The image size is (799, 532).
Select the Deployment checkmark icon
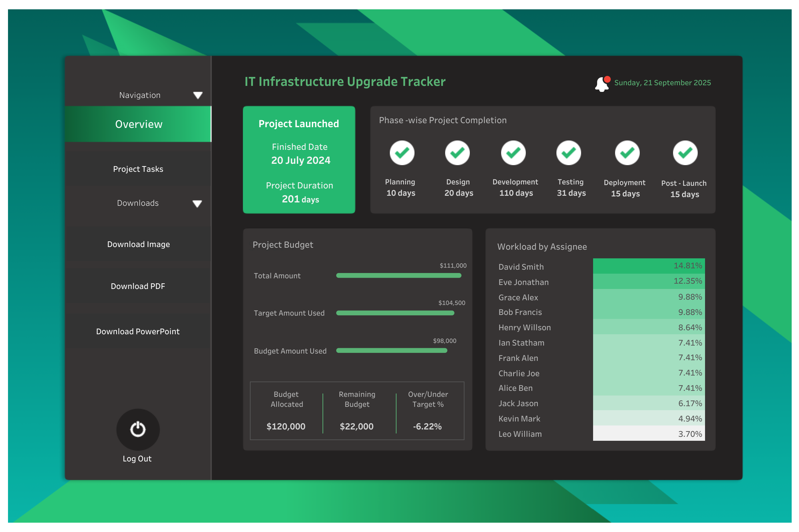(626, 153)
